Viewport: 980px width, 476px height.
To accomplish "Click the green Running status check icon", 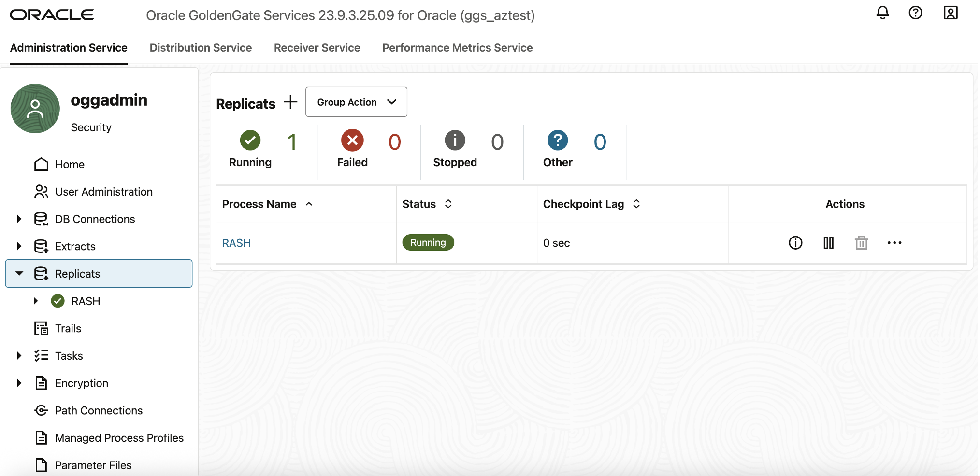I will 250,140.
